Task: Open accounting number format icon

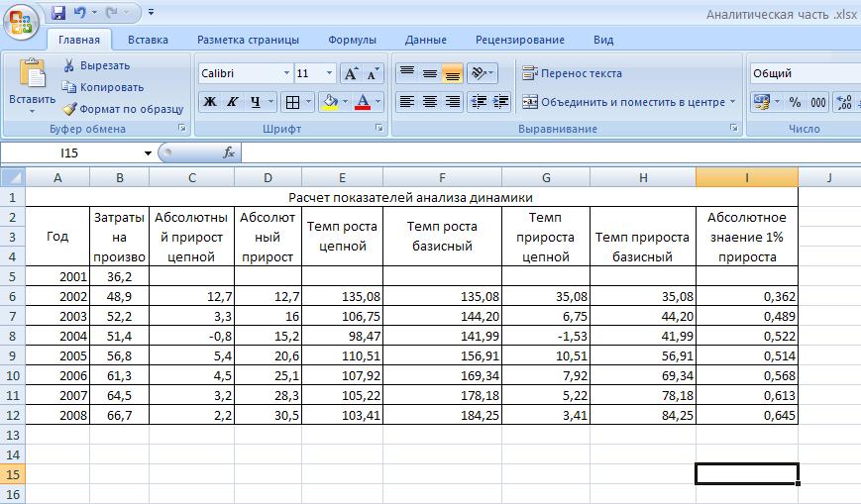Action: tap(762, 102)
